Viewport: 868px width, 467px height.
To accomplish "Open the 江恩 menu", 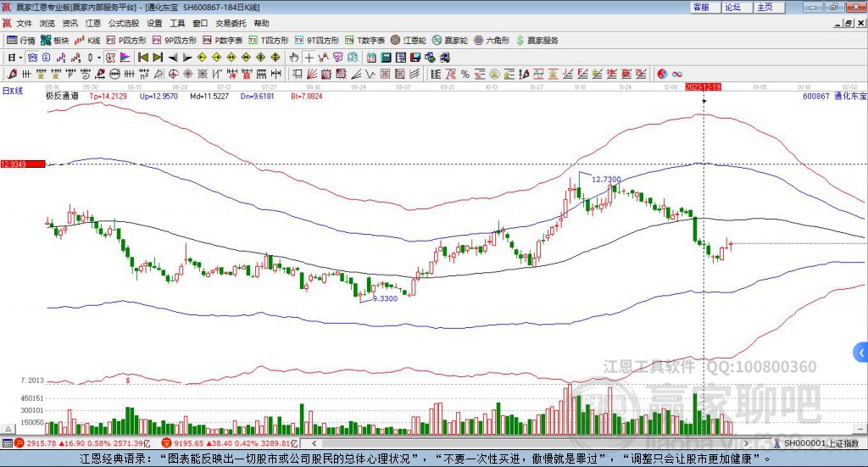I will 93,23.
